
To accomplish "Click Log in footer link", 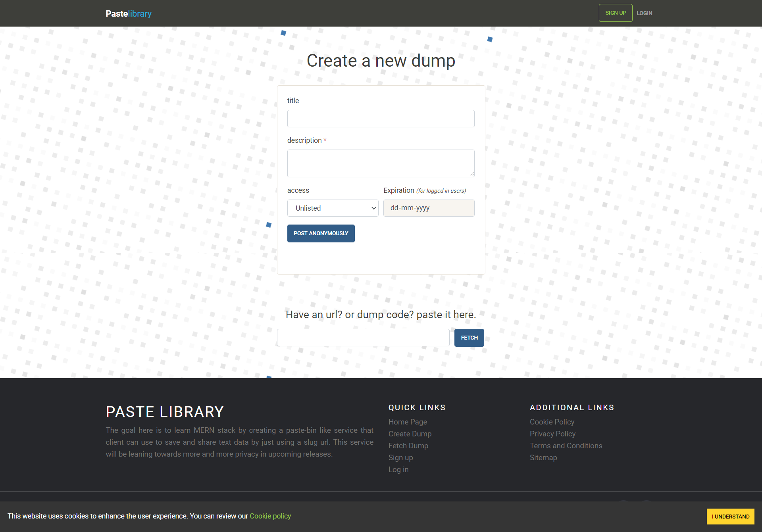I will tap(398, 469).
